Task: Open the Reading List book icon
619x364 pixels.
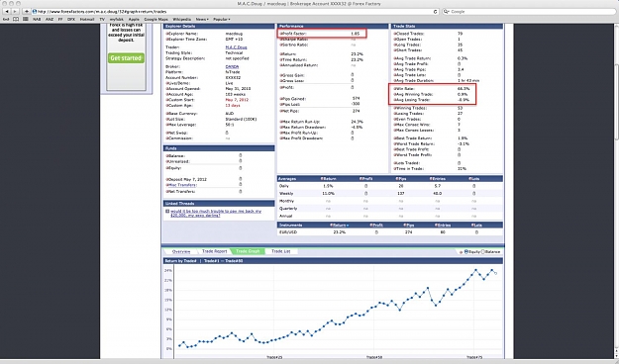Action: [16, 19]
